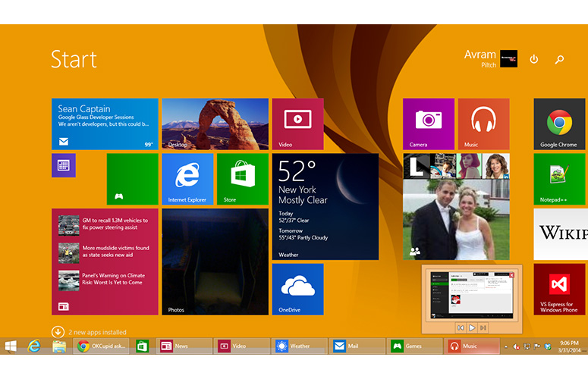This screenshot has width=588, height=379.
Task: Launch the Google Chrome tile
Action: 559,124
